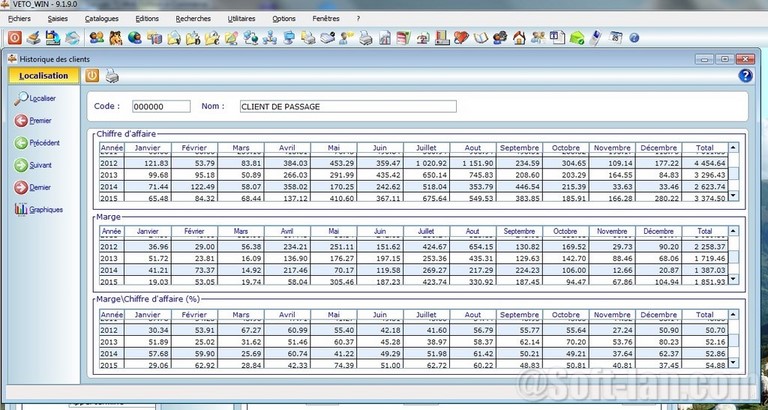Click the blue help question mark icon
768x410 pixels.
pos(745,76)
